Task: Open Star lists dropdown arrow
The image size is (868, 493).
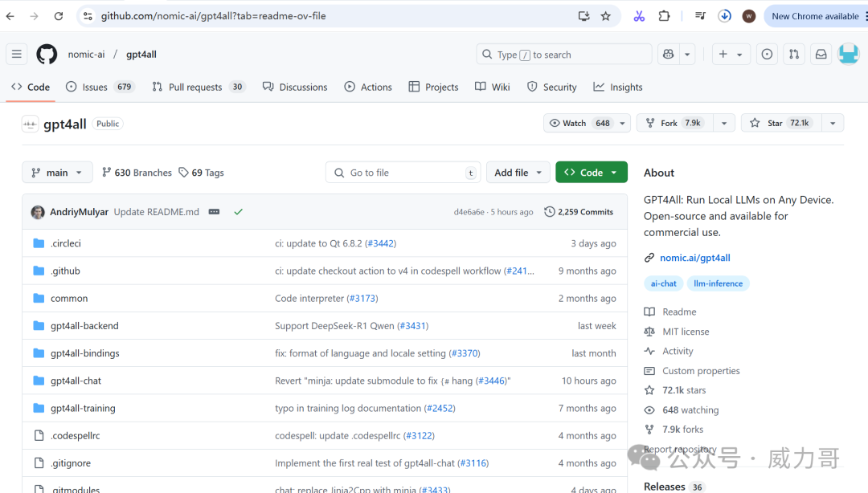Action: [x=833, y=124]
